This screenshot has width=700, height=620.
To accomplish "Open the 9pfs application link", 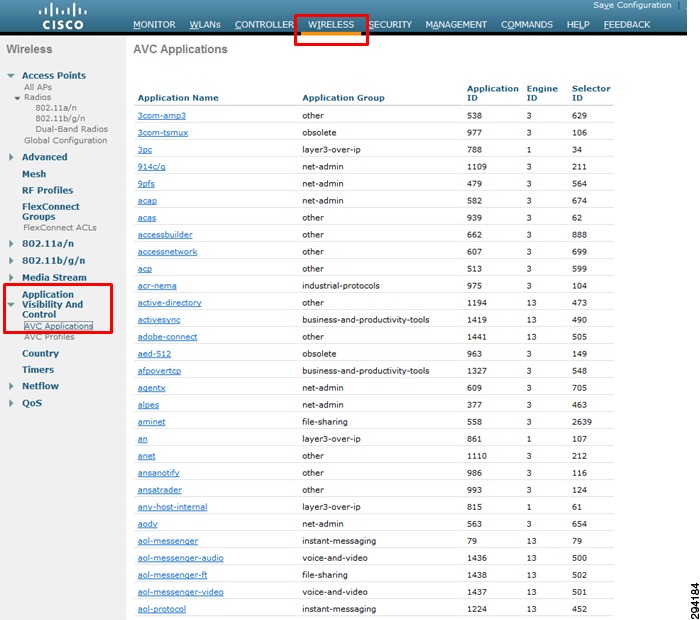I will [146, 183].
